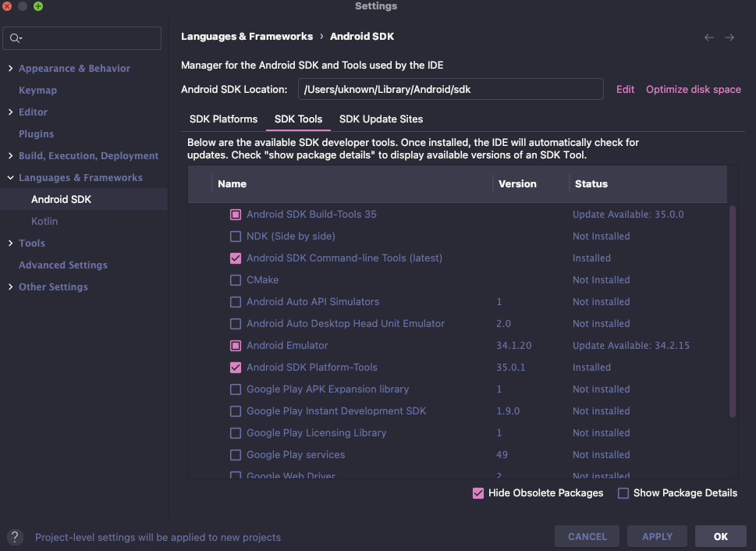The height and width of the screenshot is (551, 756).
Task: Open the help question mark button
Action: coord(15,537)
